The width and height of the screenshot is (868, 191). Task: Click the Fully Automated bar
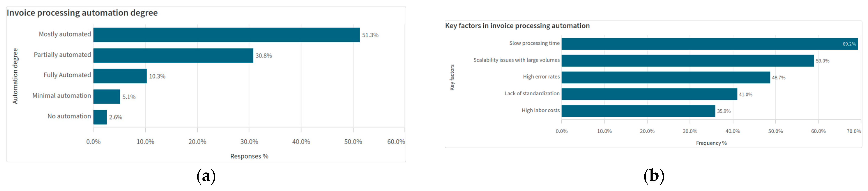pos(120,76)
